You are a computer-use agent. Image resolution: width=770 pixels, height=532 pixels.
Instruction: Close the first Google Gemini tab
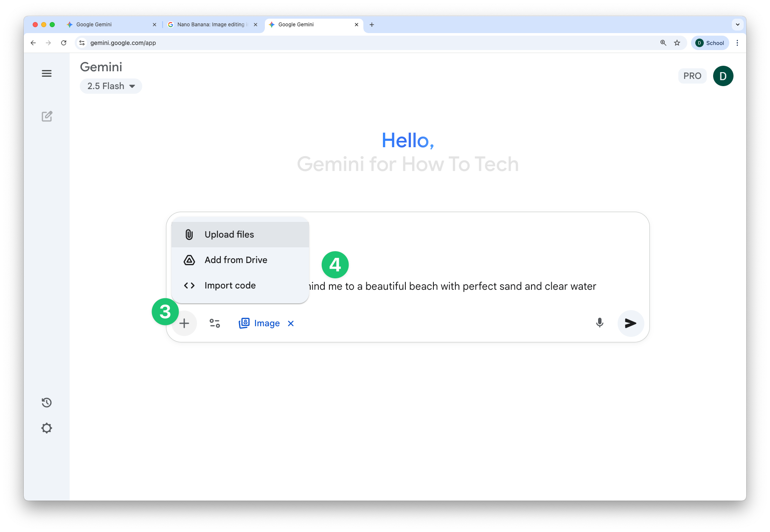tap(155, 25)
